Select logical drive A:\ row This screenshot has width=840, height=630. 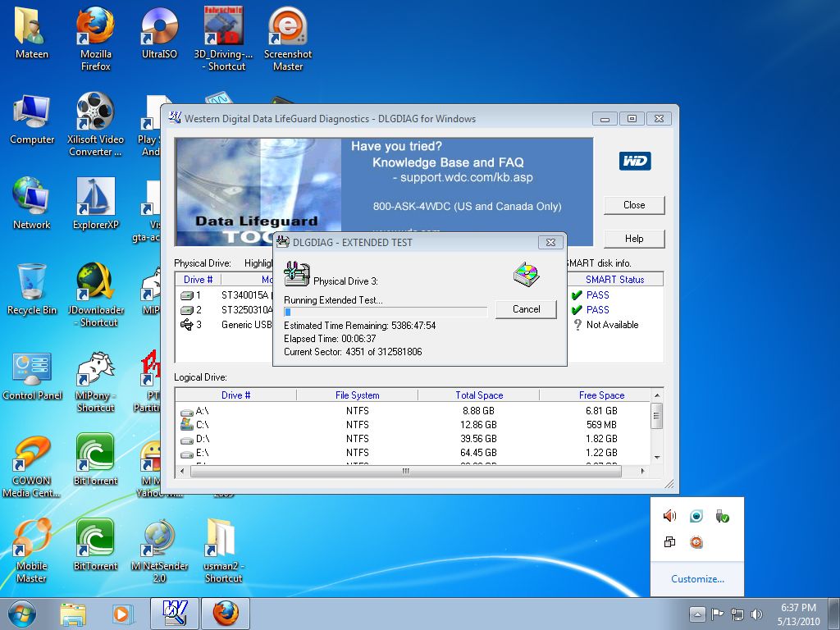click(413, 411)
